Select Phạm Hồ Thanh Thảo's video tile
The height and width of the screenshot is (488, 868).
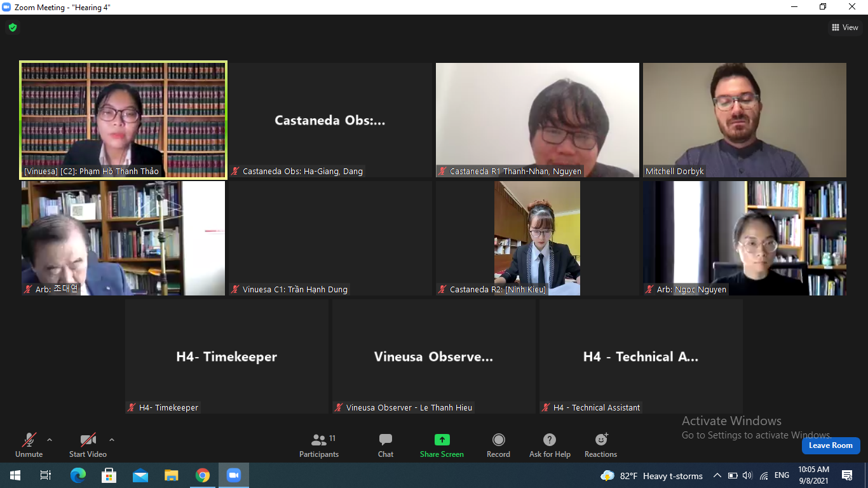coord(123,119)
